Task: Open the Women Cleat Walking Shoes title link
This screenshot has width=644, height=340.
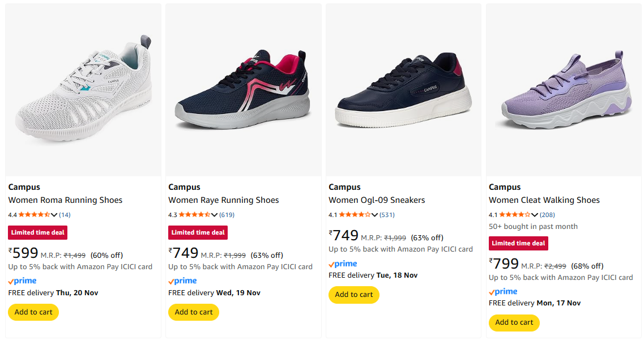Action: tap(544, 200)
